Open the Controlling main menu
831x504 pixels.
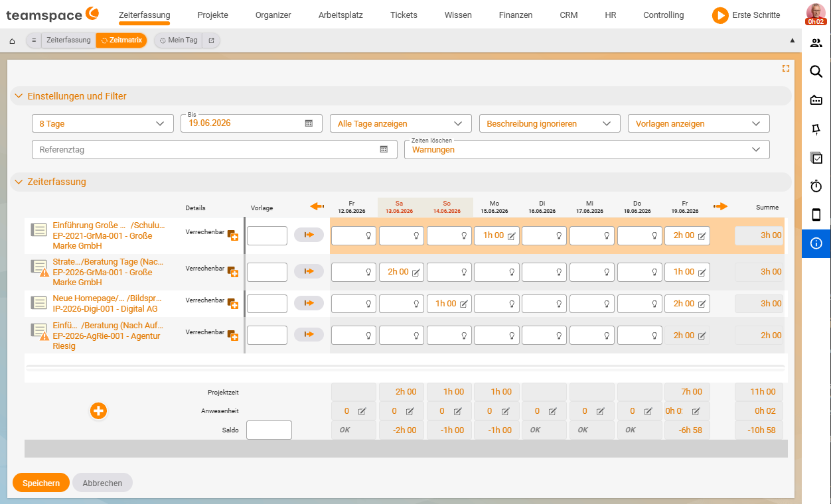click(664, 15)
